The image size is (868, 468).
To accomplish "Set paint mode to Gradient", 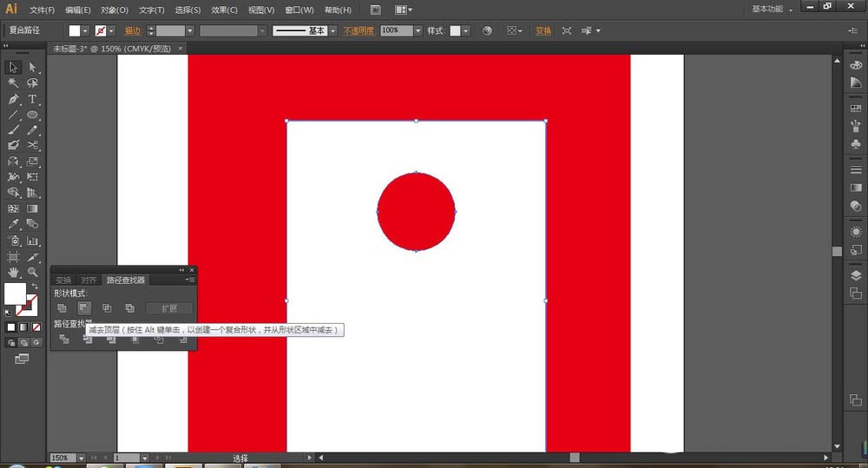I will click(x=23, y=327).
